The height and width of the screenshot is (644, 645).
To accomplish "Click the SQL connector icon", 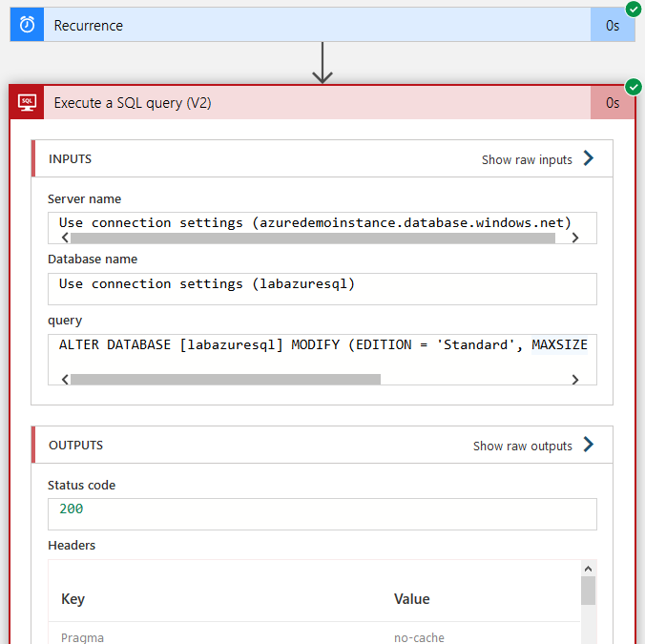I will [27, 103].
